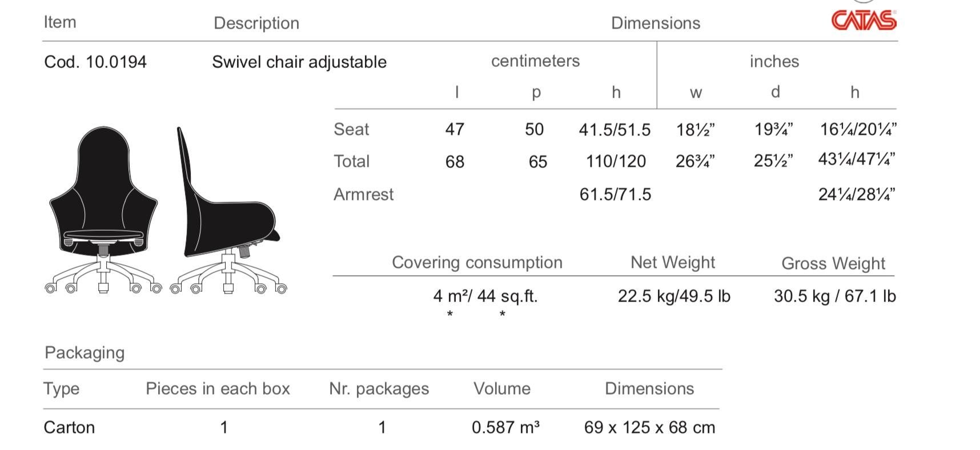Select the Carton type row
Screen dimensions: 980x450
coord(381,427)
